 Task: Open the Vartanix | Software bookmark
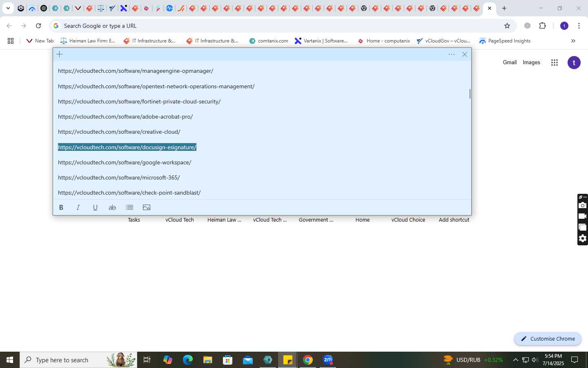click(x=321, y=41)
